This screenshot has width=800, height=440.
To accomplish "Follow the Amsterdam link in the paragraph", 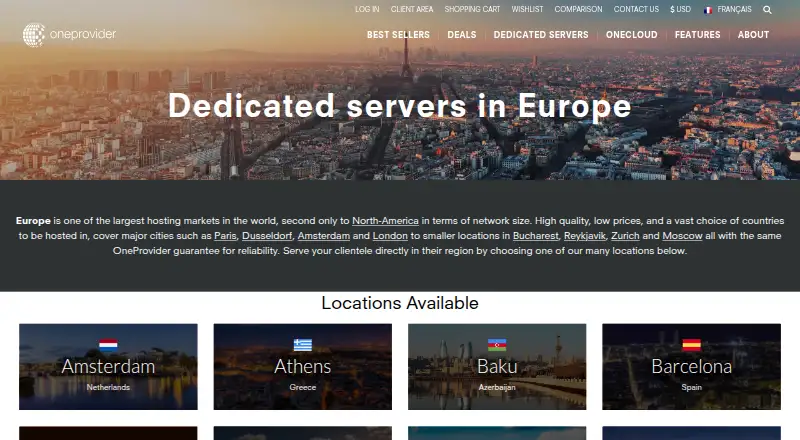I will pos(323,236).
